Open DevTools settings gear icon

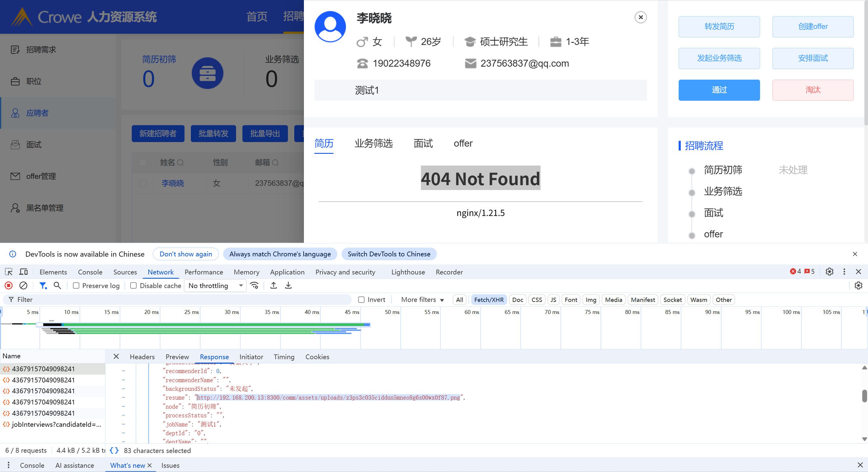[x=829, y=272]
